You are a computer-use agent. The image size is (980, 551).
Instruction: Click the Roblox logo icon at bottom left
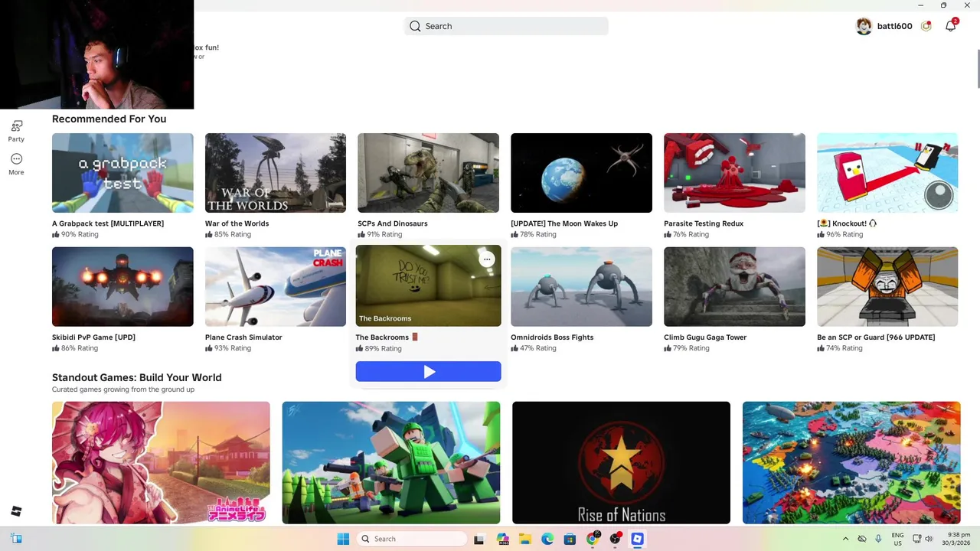tap(16, 511)
